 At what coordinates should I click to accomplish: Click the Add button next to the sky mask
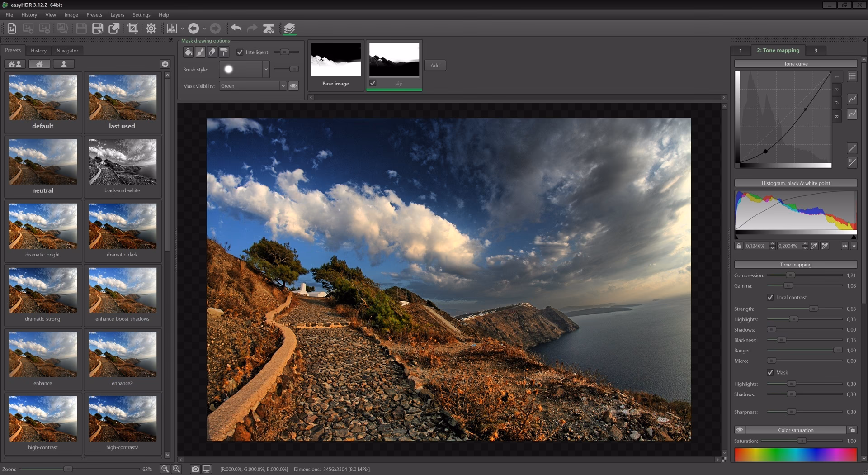pos(434,65)
